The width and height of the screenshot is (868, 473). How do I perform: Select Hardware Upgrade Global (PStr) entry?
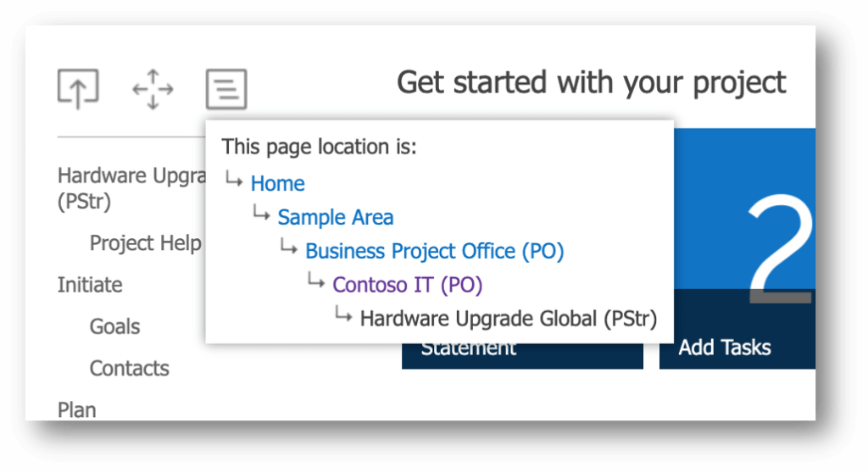coord(508,319)
